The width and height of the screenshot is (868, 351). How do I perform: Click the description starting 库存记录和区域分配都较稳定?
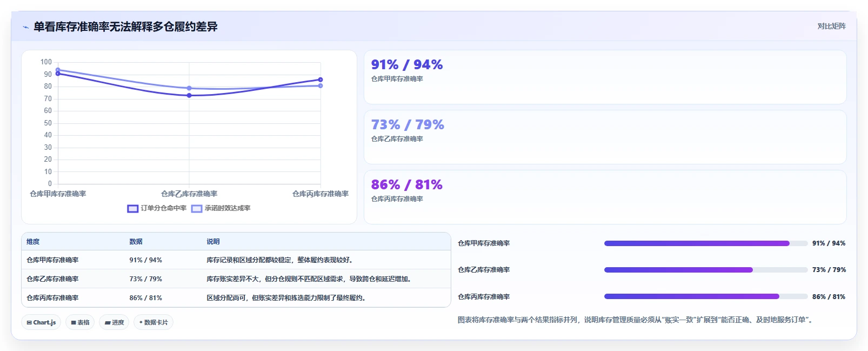tap(281, 260)
